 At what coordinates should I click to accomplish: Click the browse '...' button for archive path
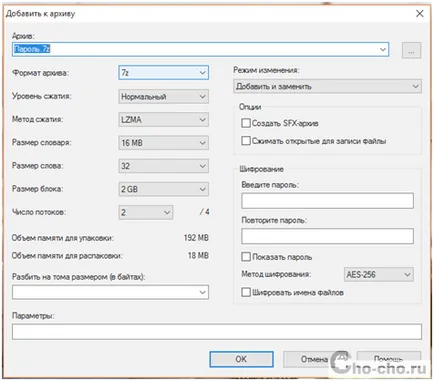pos(411,50)
